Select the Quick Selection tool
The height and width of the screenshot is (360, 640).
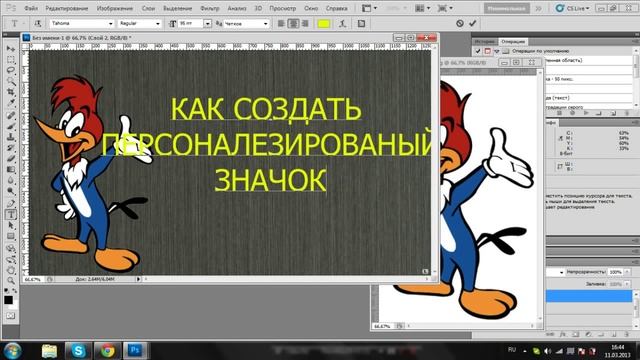[11, 82]
